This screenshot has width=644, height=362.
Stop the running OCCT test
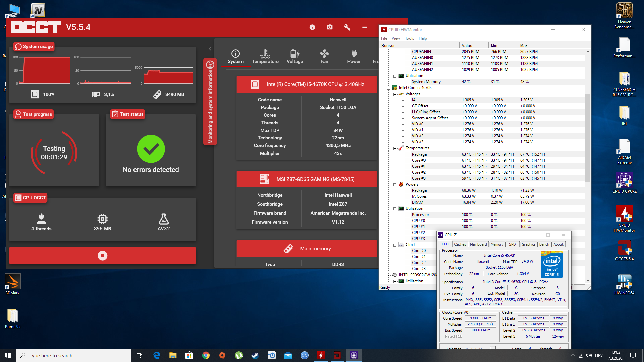point(102,256)
